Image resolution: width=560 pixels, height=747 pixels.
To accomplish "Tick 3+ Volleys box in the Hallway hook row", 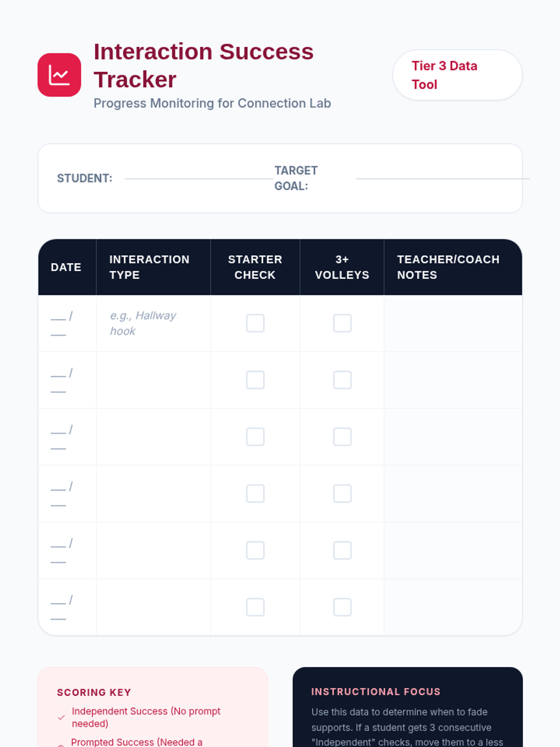I will tap(342, 323).
